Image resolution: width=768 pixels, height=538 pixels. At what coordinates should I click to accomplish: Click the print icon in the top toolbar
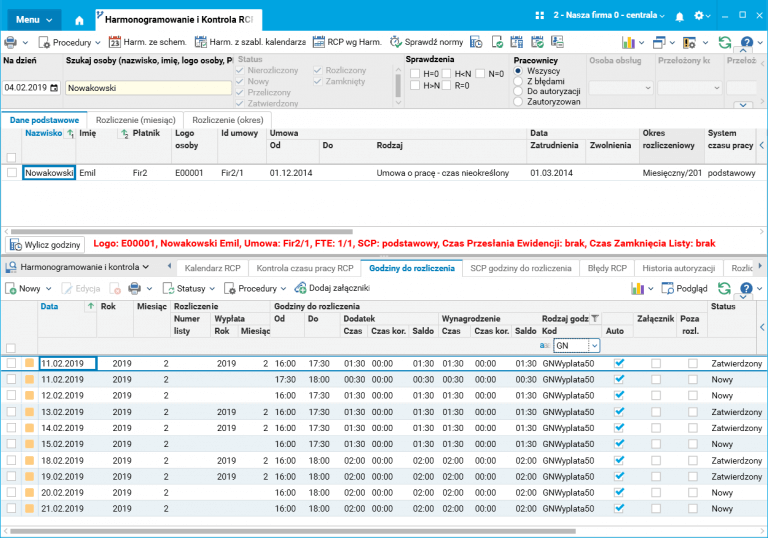[10, 42]
